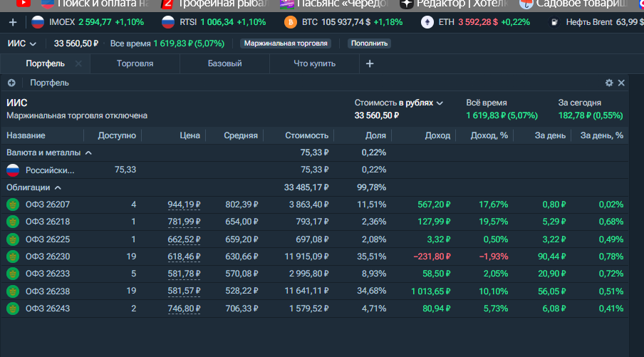This screenshot has width=644, height=357.
Task: Click the price 662,52 ₽ of ОФЗ 26225
Action: pyautogui.click(x=184, y=239)
